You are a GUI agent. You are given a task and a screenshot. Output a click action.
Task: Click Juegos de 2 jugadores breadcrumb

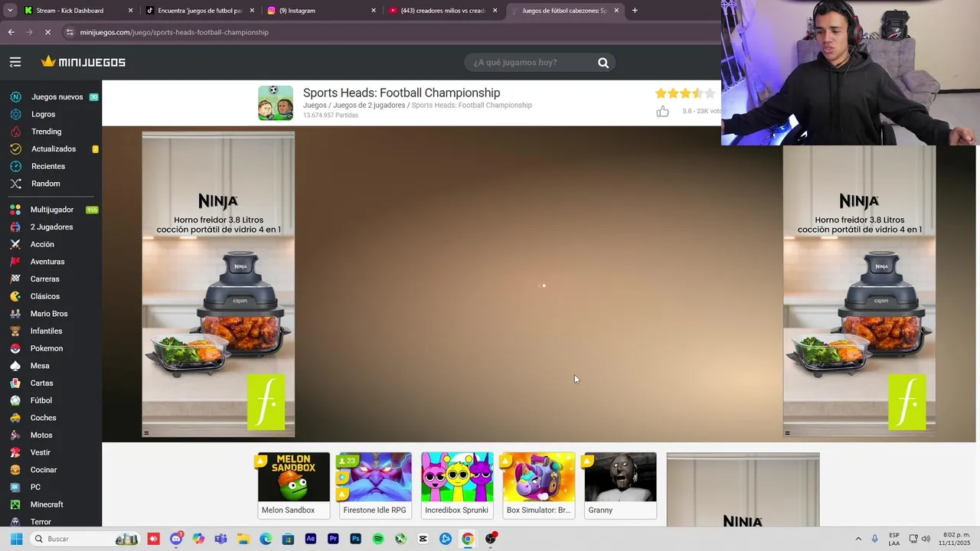(x=369, y=106)
